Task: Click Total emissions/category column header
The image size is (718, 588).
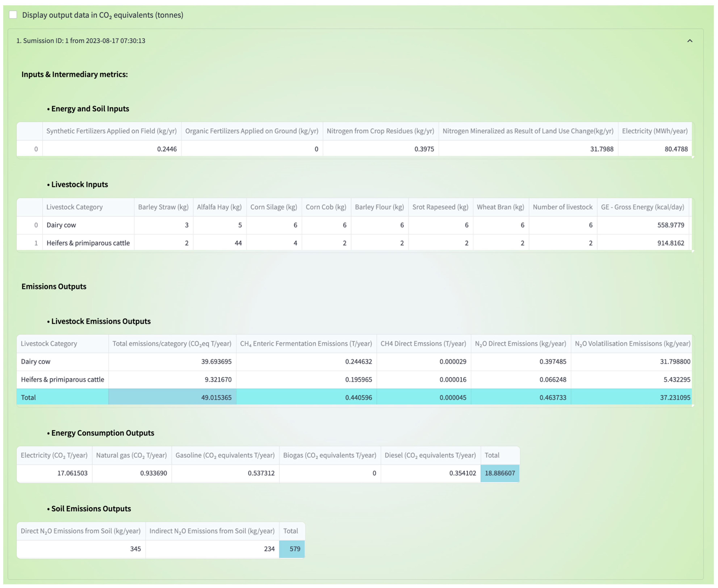Action: pyautogui.click(x=172, y=343)
